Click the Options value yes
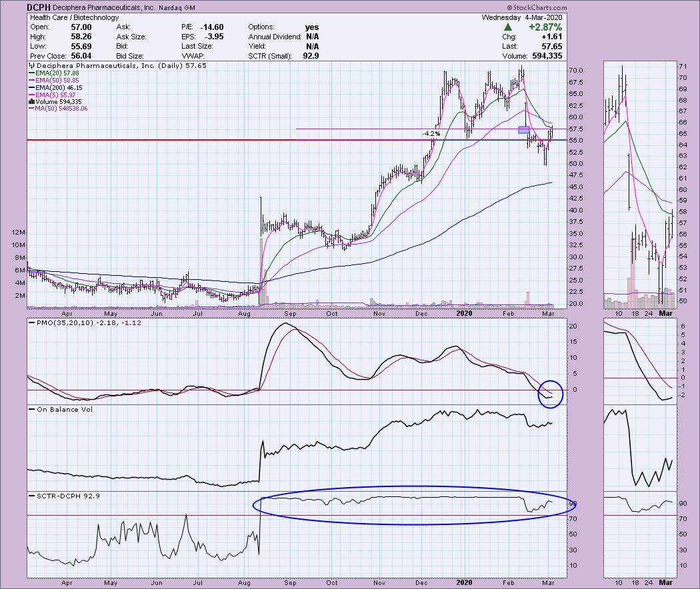This screenshot has height=589, width=700. pyautogui.click(x=311, y=27)
